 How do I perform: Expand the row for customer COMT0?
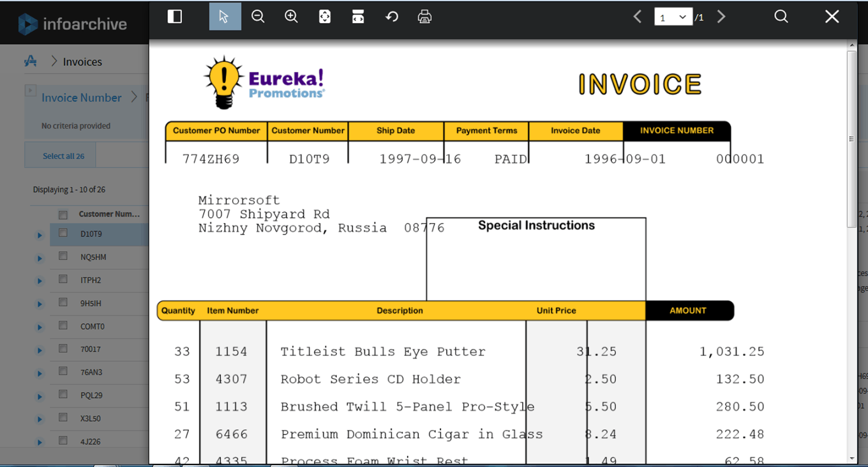tap(39, 326)
